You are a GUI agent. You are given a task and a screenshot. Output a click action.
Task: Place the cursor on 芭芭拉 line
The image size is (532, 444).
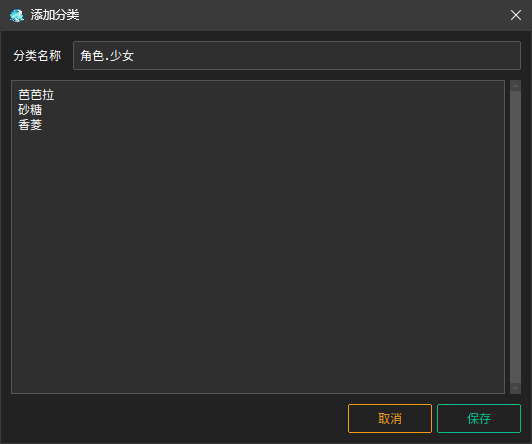click(x=36, y=95)
